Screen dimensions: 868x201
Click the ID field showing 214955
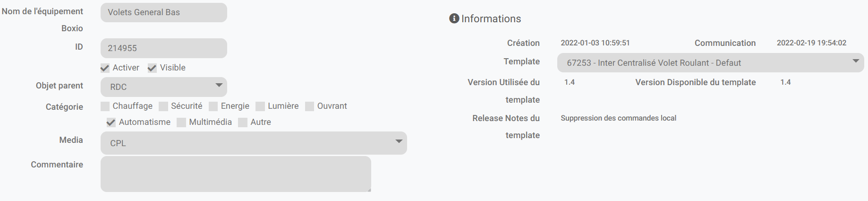[164, 48]
